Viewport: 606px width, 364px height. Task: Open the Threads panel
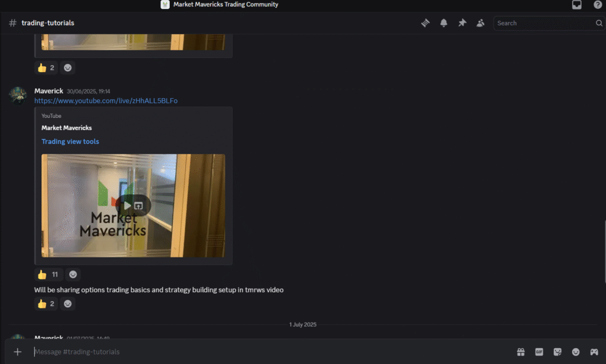(x=424, y=22)
